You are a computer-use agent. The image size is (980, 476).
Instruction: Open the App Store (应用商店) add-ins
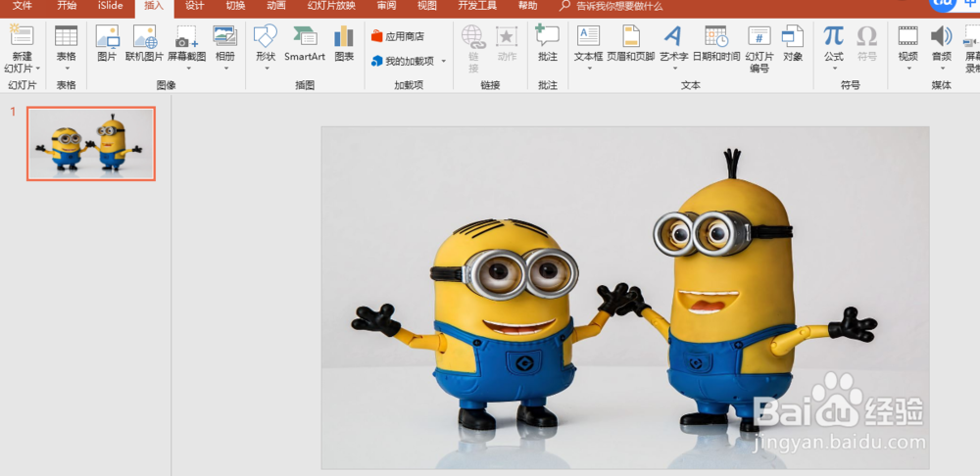[x=398, y=36]
